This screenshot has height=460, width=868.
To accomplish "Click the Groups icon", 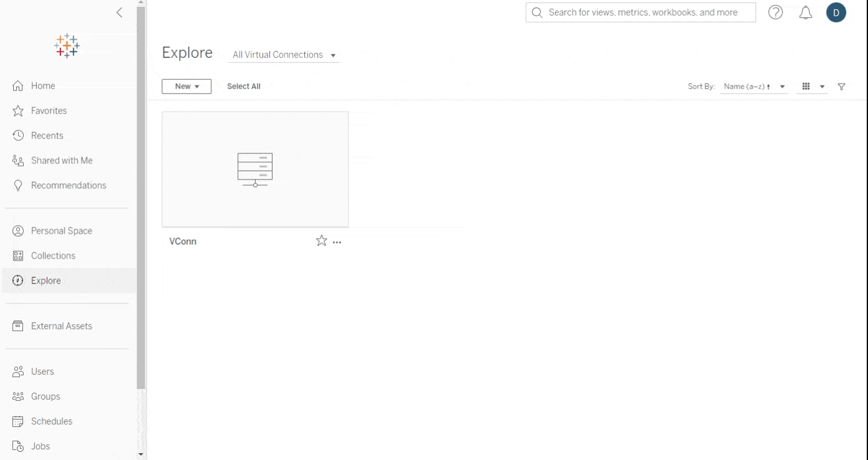I will [18, 396].
